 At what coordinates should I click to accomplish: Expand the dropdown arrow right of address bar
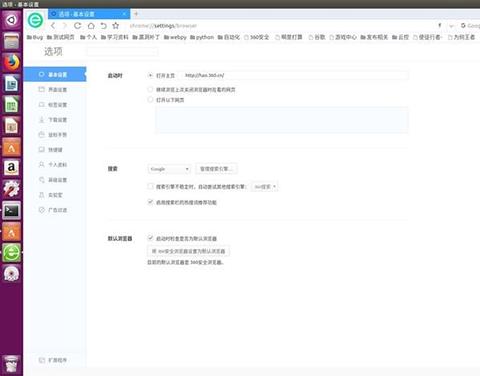point(451,26)
